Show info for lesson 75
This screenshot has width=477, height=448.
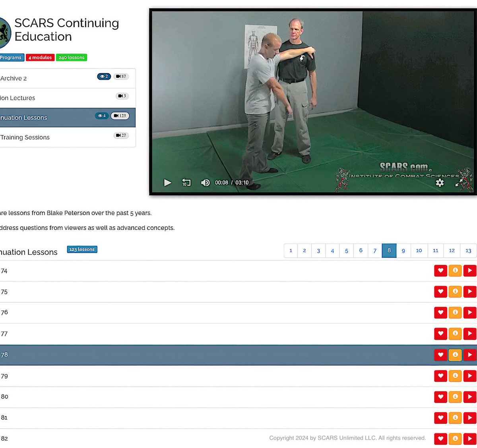pos(455,292)
